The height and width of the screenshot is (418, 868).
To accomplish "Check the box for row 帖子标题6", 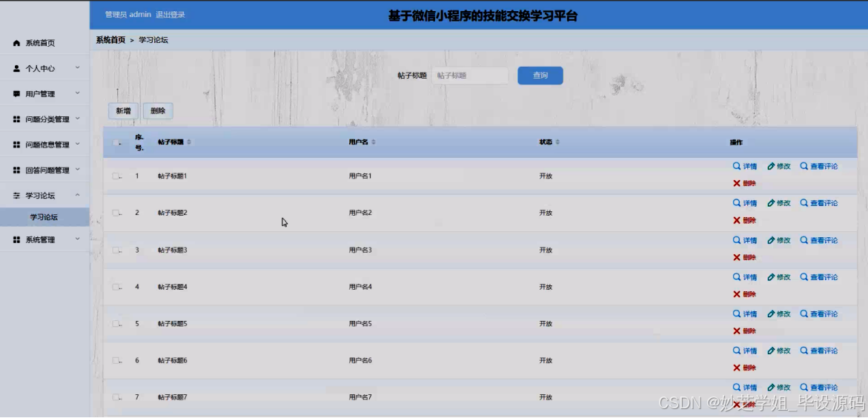I will [116, 360].
